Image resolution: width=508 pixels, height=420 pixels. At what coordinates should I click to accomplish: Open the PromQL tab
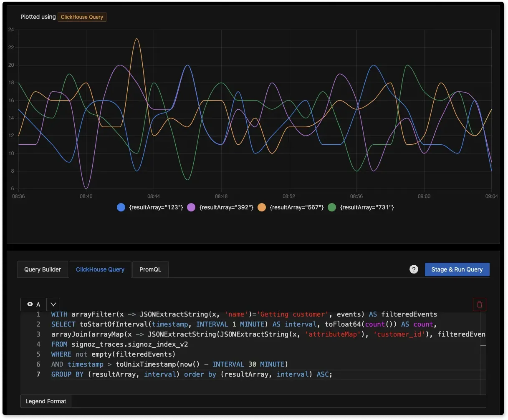[150, 269]
